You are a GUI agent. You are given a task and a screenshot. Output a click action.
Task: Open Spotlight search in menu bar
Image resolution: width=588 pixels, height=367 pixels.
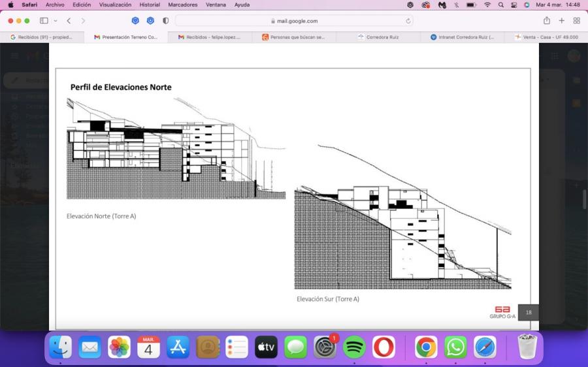click(500, 5)
